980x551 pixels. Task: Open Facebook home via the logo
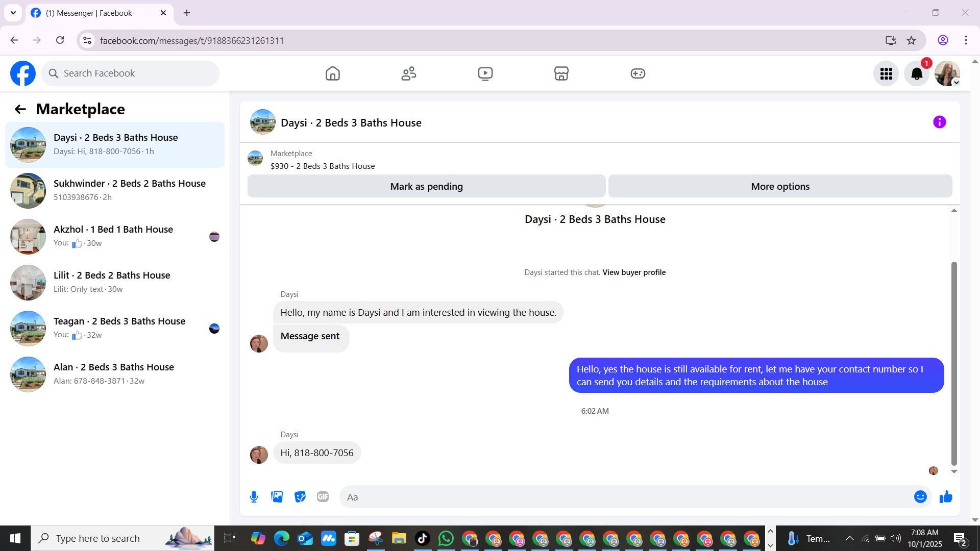tap(23, 73)
